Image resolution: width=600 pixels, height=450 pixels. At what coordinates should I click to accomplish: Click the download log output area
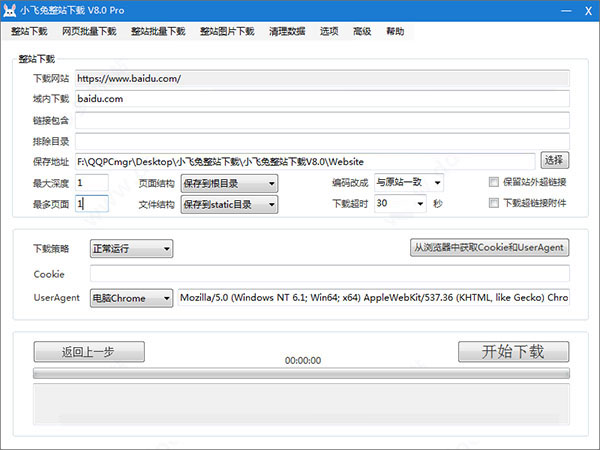pyautogui.click(x=301, y=404)
